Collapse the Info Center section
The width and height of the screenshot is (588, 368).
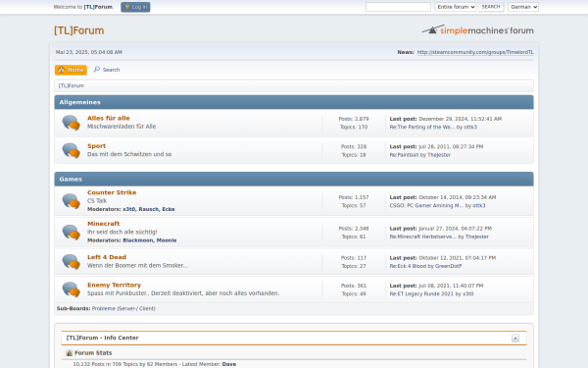(x=515, y=338)
